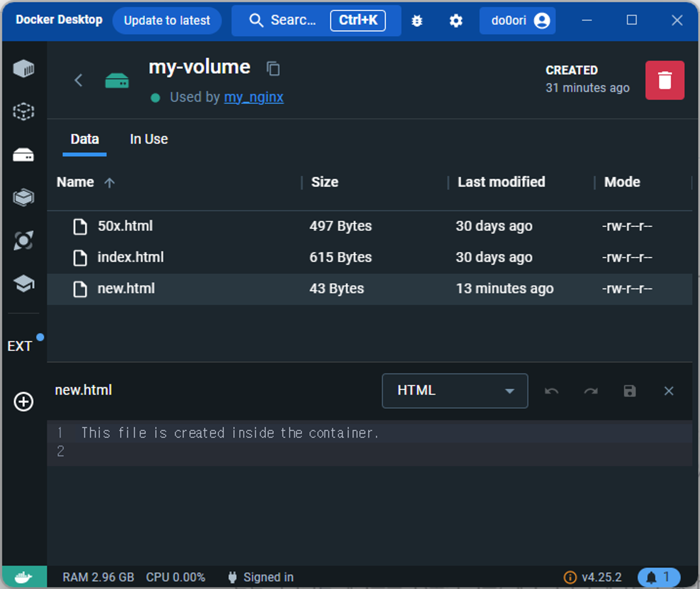700x589 pixels.
Task: Sort by the Mode column header
Action: [x=622, y=182]
